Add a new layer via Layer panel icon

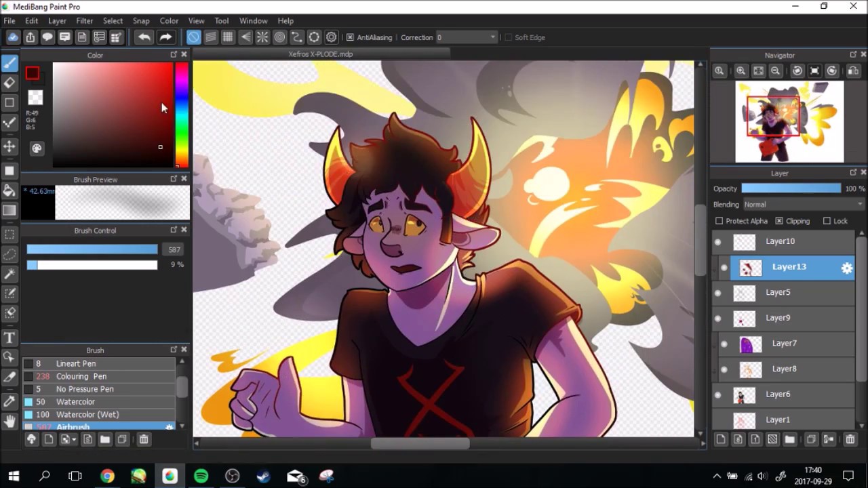coord(721,439)
